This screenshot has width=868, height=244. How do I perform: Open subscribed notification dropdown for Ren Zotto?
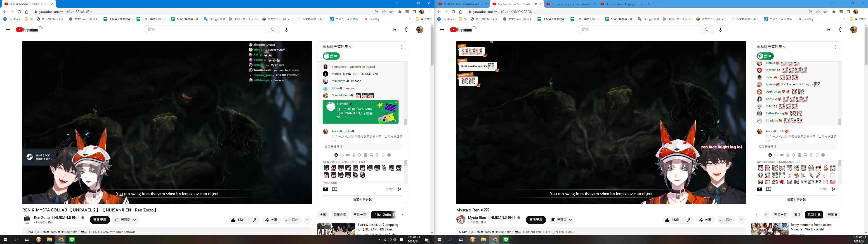click(x=126, y=220)
